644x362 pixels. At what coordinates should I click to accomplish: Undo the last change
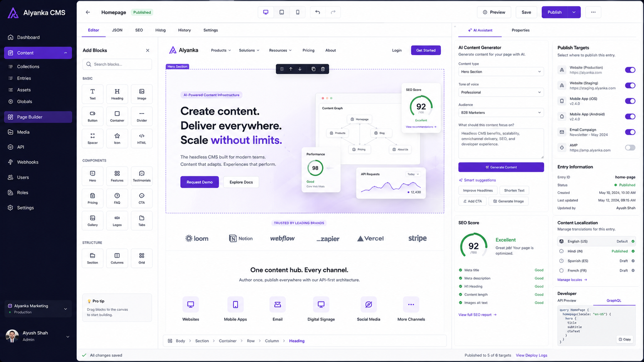tap(317, 12)
